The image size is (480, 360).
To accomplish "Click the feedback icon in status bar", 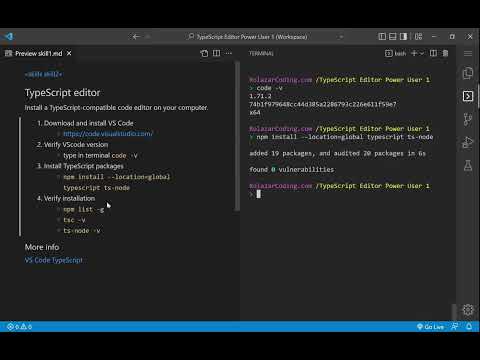I will pyautogui.click(x=455, y=326).
